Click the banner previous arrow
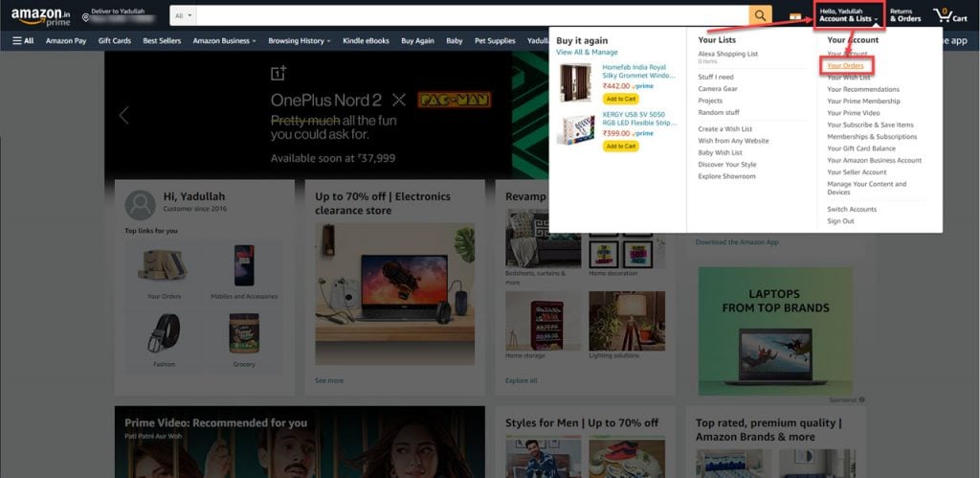Screen dimensions: 980x478 pyautogui.click(x=123, y=115)
